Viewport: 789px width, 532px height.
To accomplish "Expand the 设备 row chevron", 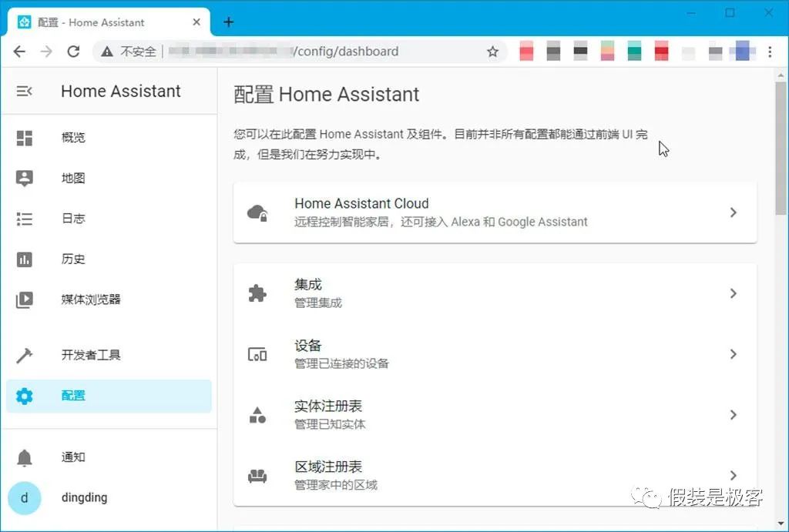I will coord(734,354).
